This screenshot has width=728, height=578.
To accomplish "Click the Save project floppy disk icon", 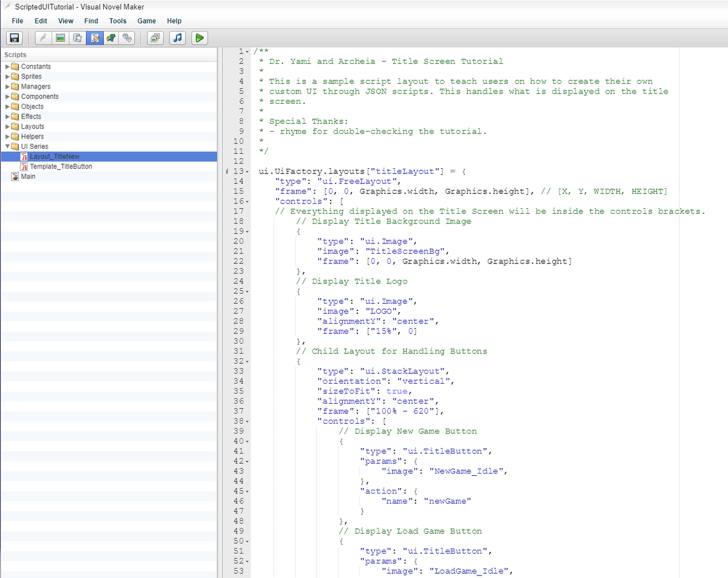I will coord(15,38).
